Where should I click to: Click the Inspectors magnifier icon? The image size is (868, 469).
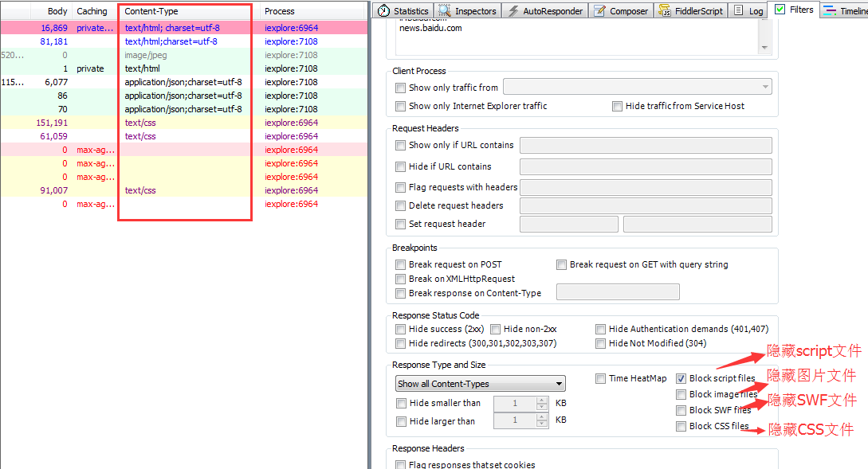pos(445,10)
